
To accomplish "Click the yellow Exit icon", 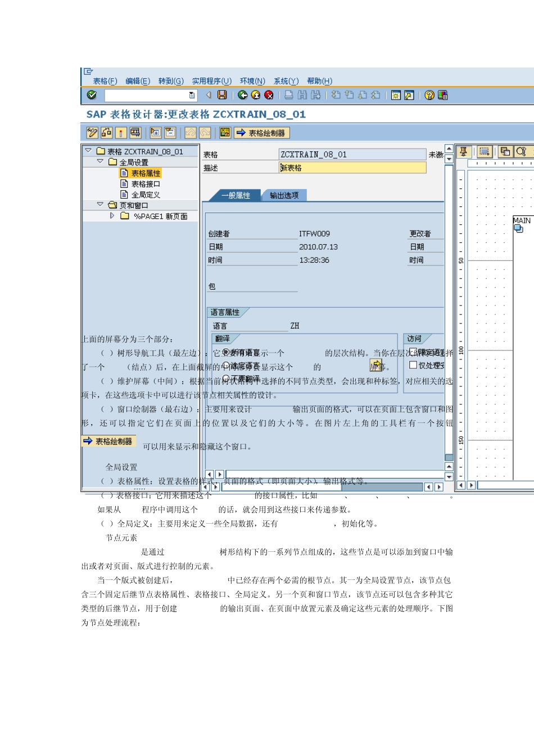I will coord(256,95).
